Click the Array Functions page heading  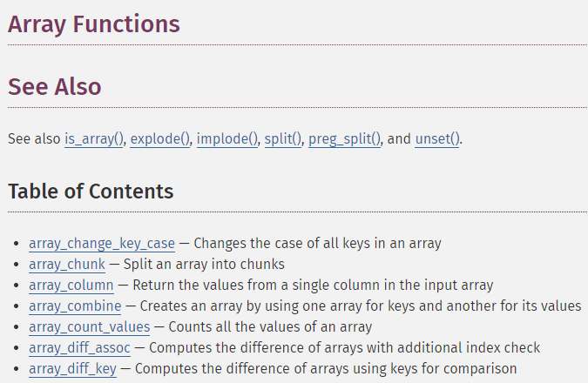coord(94,24)
